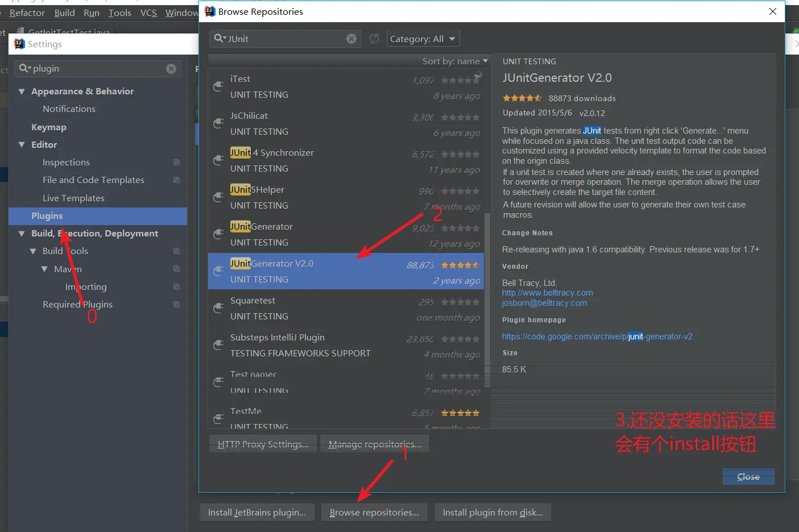Screen dimensions: 799x532
Task: Open the belltracy.com vendor link
Action: (x=547, y=293)
